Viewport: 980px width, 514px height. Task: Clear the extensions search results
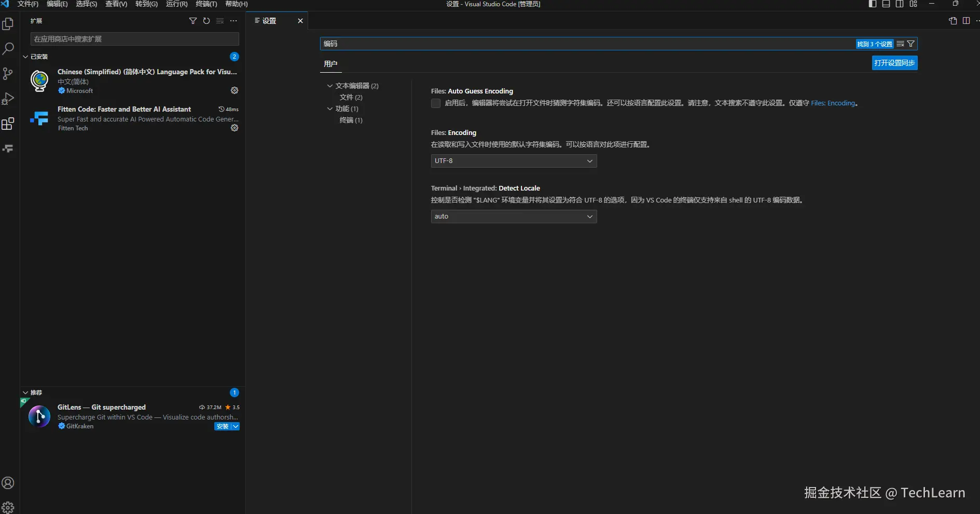(x=220, y=21)
